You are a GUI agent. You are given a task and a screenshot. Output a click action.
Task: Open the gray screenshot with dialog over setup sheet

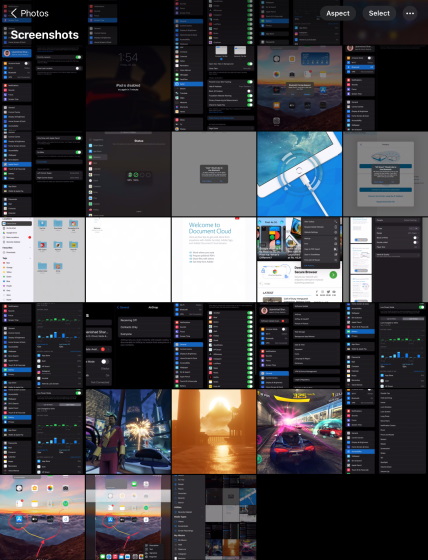click(385, 174)
